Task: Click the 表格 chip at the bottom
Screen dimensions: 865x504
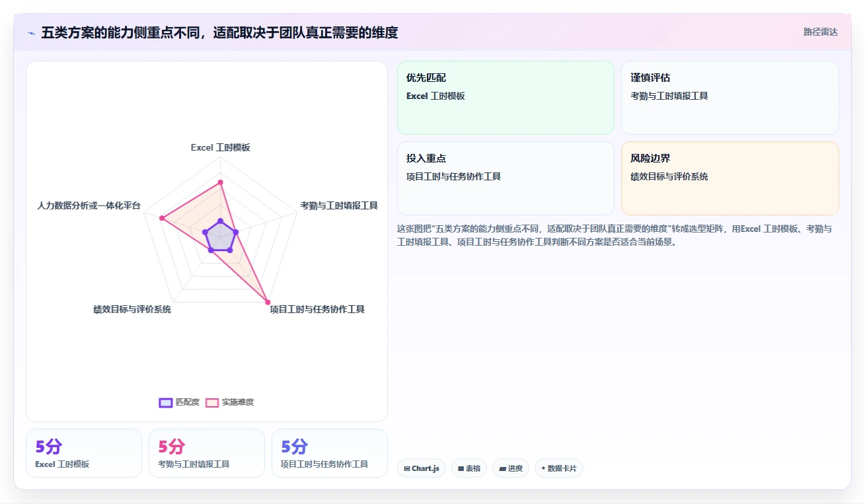Action: (469, 468)
